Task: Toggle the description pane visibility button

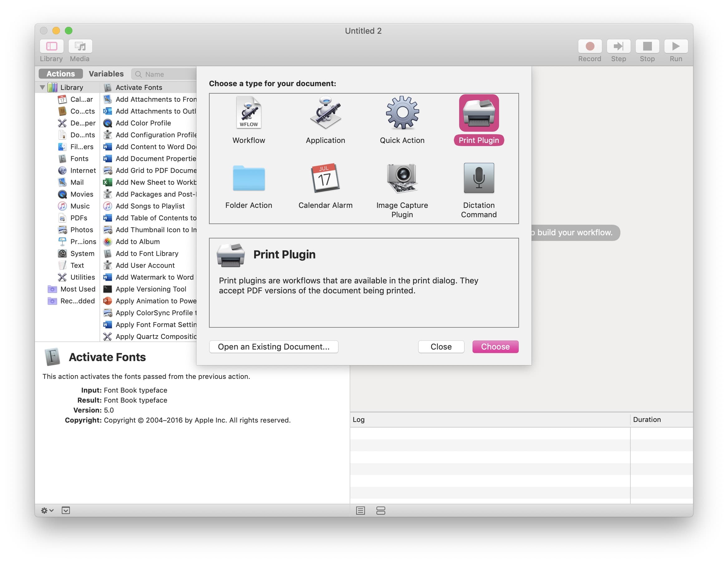Action: coord(66,510)
